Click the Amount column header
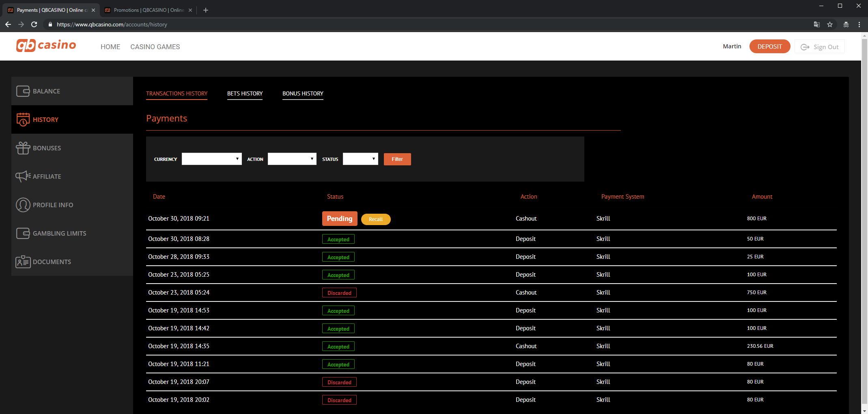Image resolution: width=868 pixels, height=414 pixels. [x=762, y=197]
